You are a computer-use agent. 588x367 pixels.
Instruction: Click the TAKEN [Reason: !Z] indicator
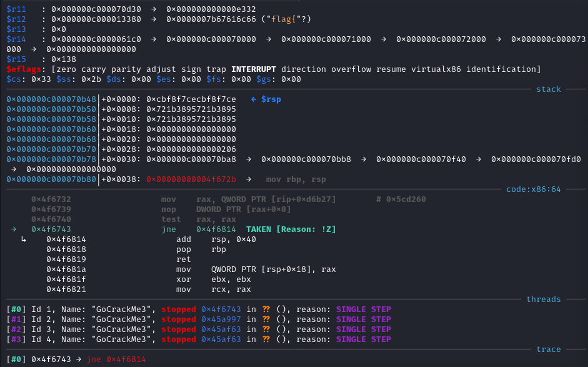coord(291,229)
